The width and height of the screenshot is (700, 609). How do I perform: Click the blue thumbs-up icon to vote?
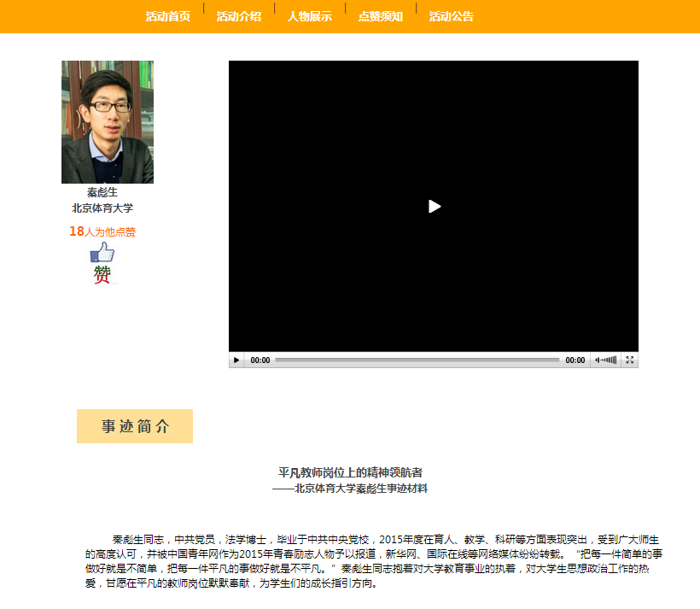100,253
